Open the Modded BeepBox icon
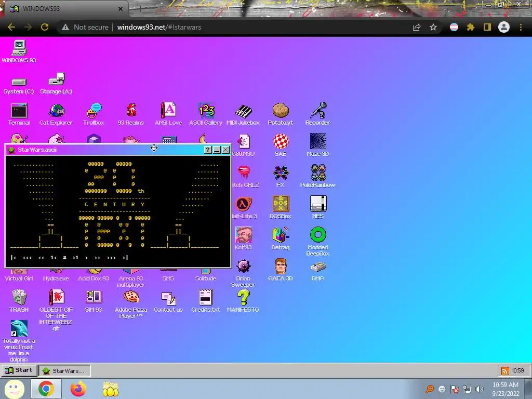532x399 pixels. [318, 235]
